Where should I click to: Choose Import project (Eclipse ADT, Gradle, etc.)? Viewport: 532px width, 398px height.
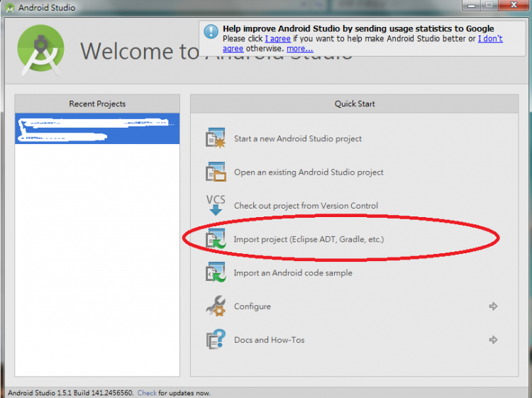tap(309, 239)
